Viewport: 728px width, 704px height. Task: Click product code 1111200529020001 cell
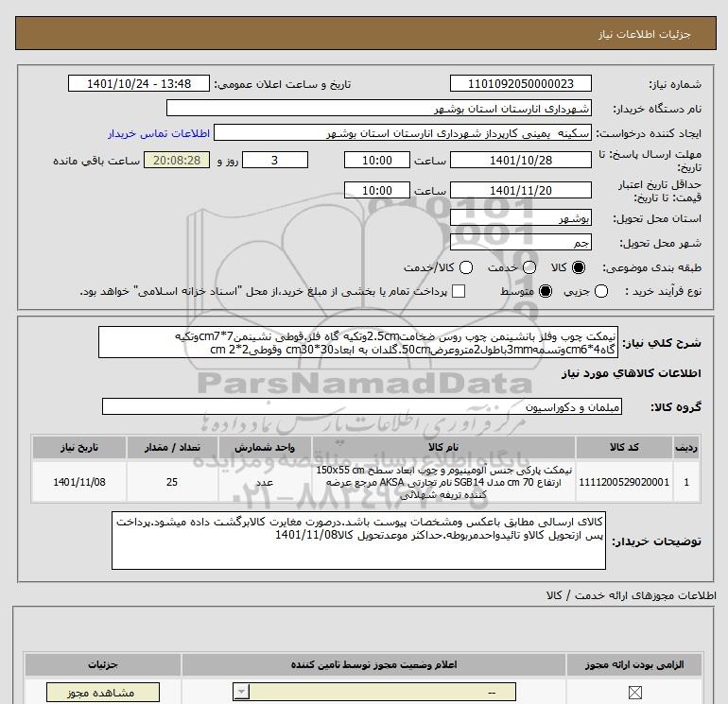(x=624, y=482)
